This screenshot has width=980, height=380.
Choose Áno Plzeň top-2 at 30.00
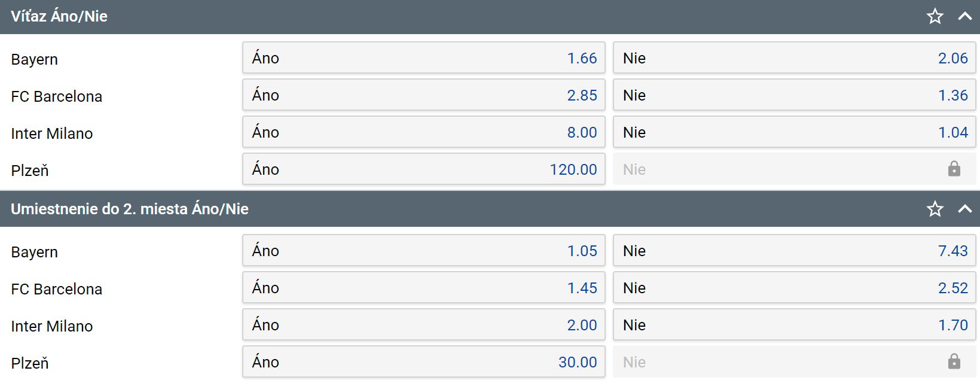click(x=423, y=362)
